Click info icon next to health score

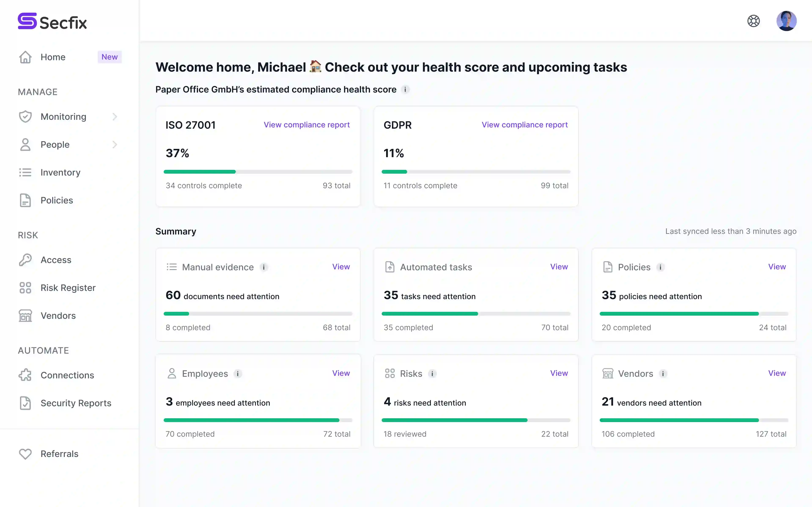click(x=405, y=90)
